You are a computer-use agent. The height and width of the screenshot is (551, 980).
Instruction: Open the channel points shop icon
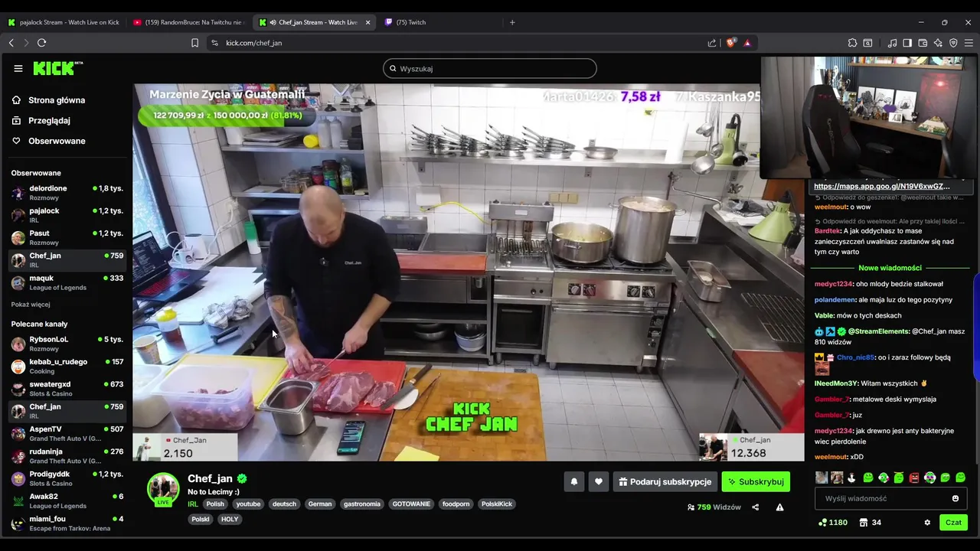click(x=864, y=523)
